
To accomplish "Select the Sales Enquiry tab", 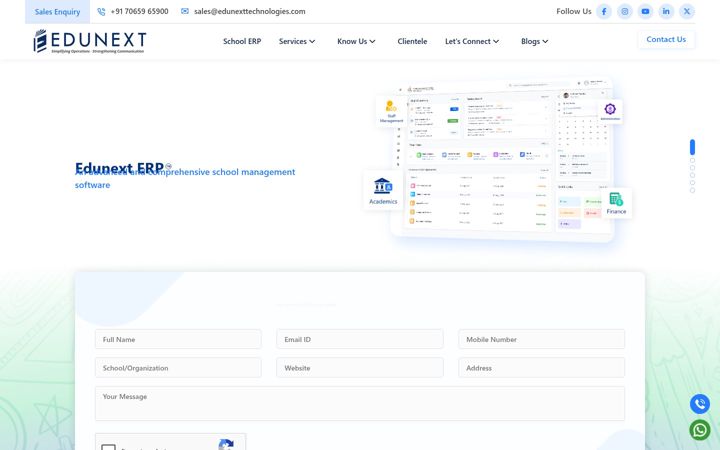I will pos(57,11).
